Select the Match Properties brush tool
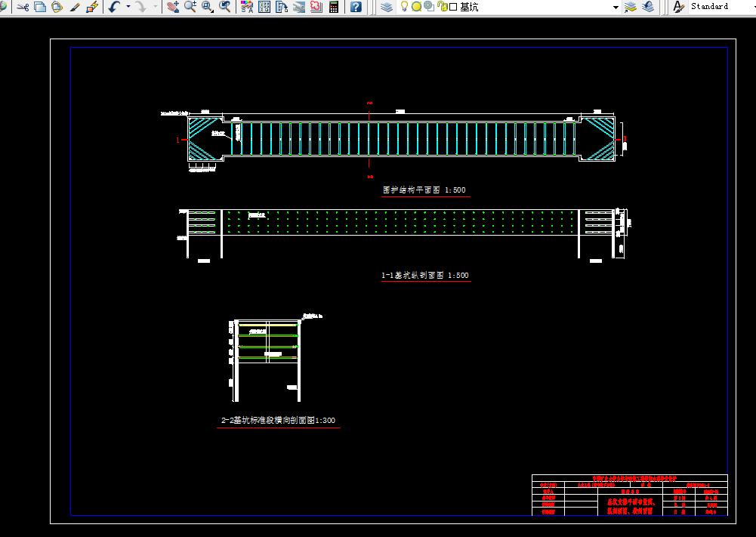756x537 pixels. (x=74, y=7)
